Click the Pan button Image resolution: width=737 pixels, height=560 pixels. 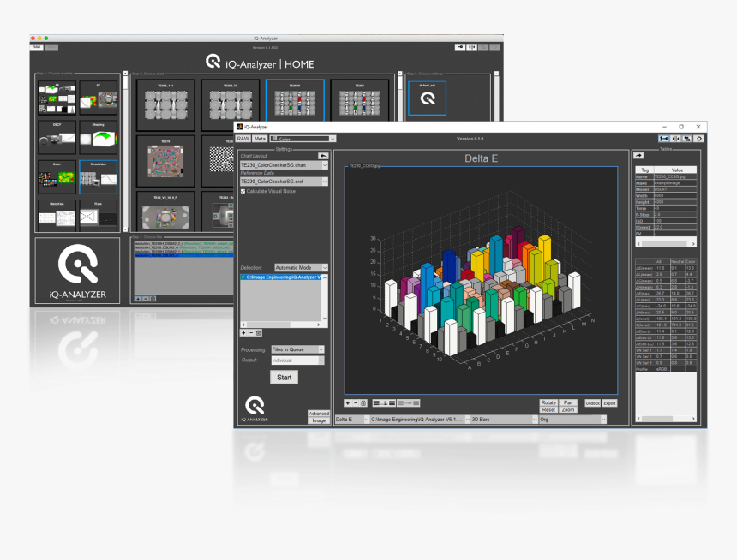click(x=568, y=402)
